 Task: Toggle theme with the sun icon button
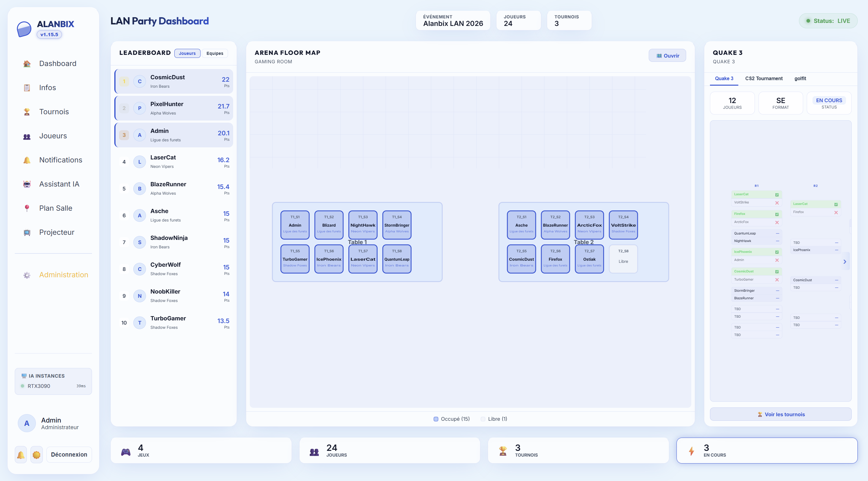[36, 455]
